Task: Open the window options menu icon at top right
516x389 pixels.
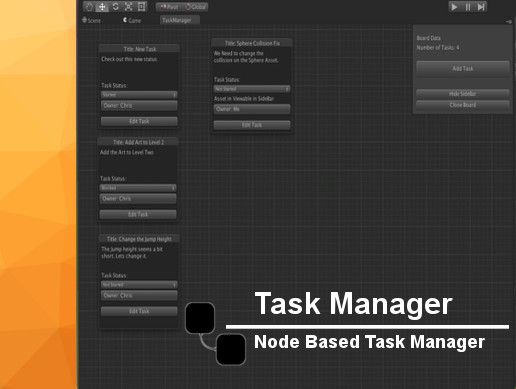Action: pyautogui.click(x=509, y=22)
